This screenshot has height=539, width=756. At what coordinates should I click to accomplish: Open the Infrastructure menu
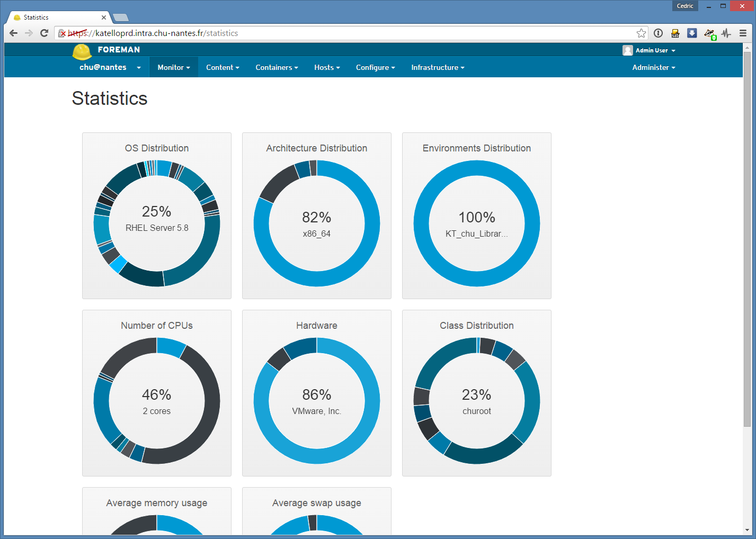coord(437,67)
